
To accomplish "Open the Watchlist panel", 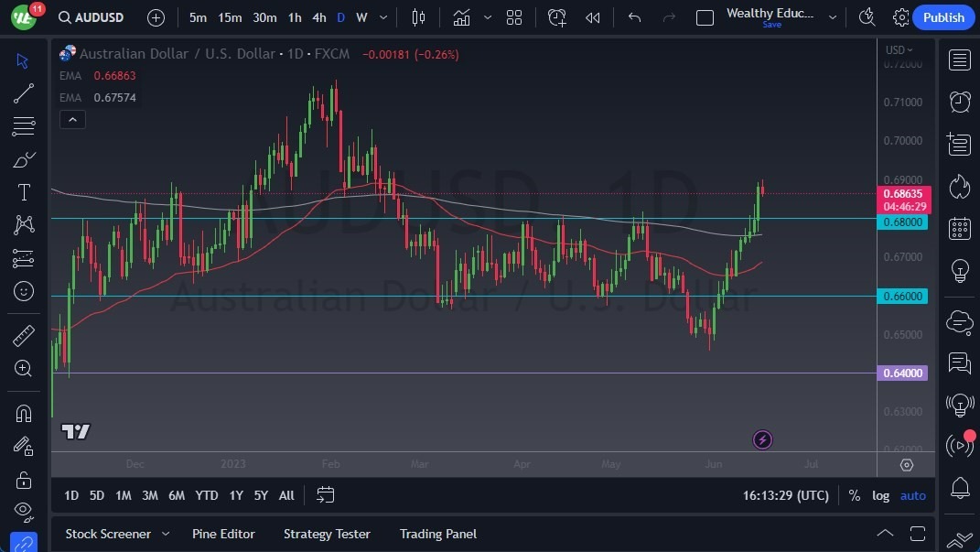I will coord(960,60).
